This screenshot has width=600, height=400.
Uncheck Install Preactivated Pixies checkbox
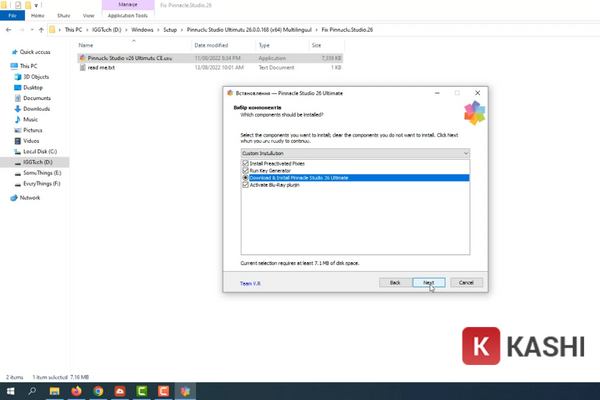click(245, 162)
